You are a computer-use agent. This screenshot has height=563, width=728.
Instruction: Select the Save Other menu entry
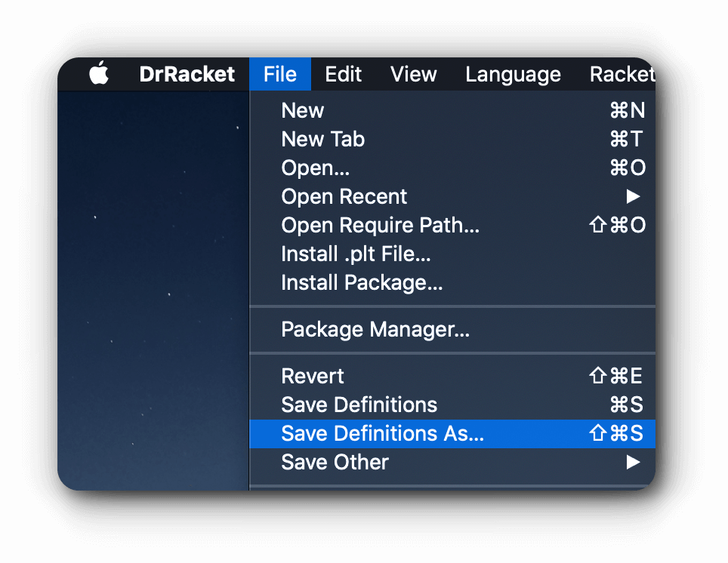[452, 463]
